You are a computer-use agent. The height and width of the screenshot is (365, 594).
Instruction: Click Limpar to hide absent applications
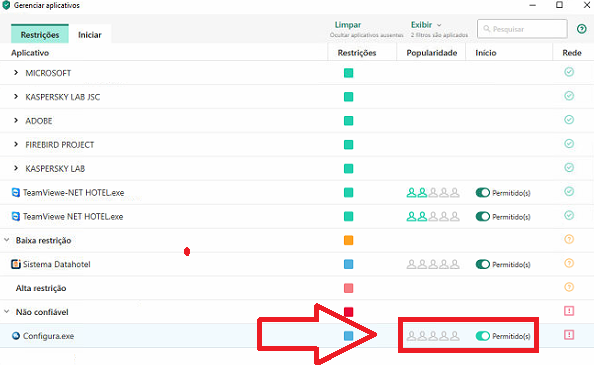tap(348, 25)
